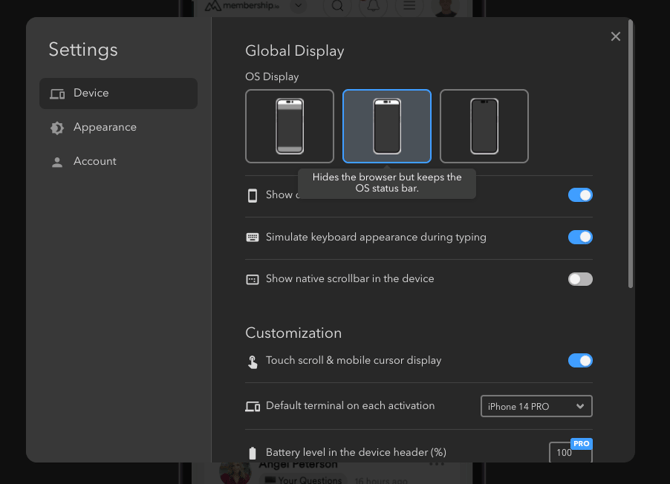Image resolution: width=670 pixels, height=484 pixels.
Task: Click the 'Customization' heading
Action: (x=294, y=333)
